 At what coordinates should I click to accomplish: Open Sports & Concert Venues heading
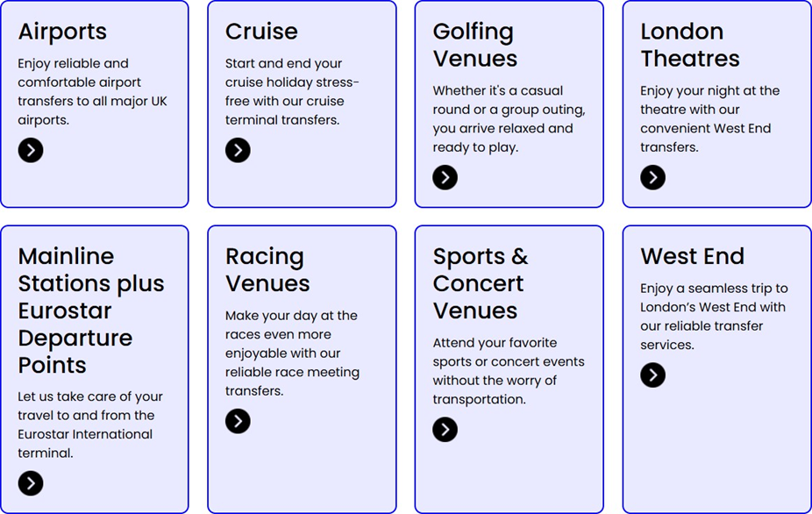(x=481, y=283)
